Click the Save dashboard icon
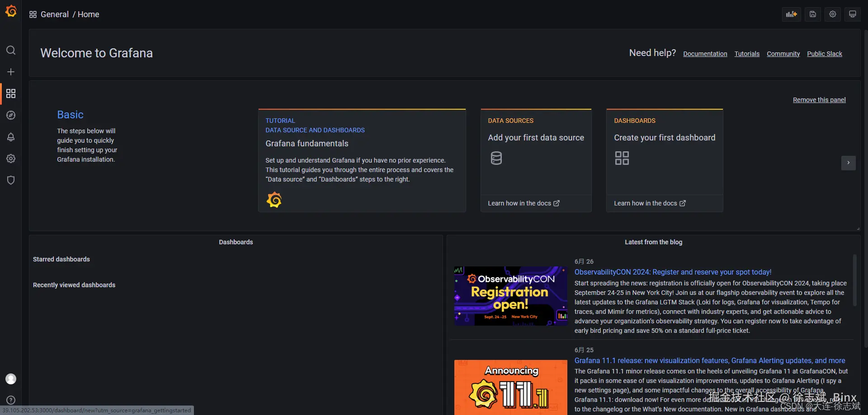Screen dimensions: 868x415 [813, 14]
